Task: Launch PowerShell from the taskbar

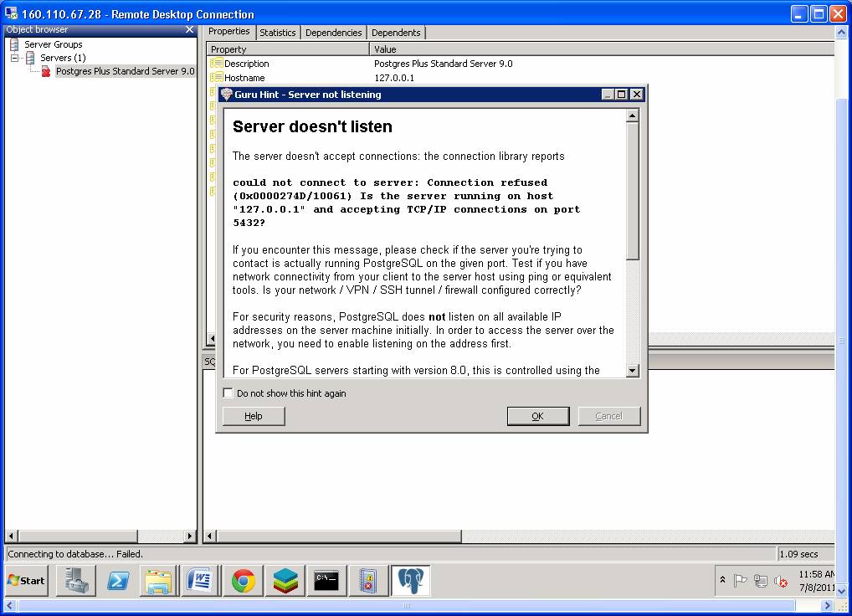Action: [x=118, y=580]
